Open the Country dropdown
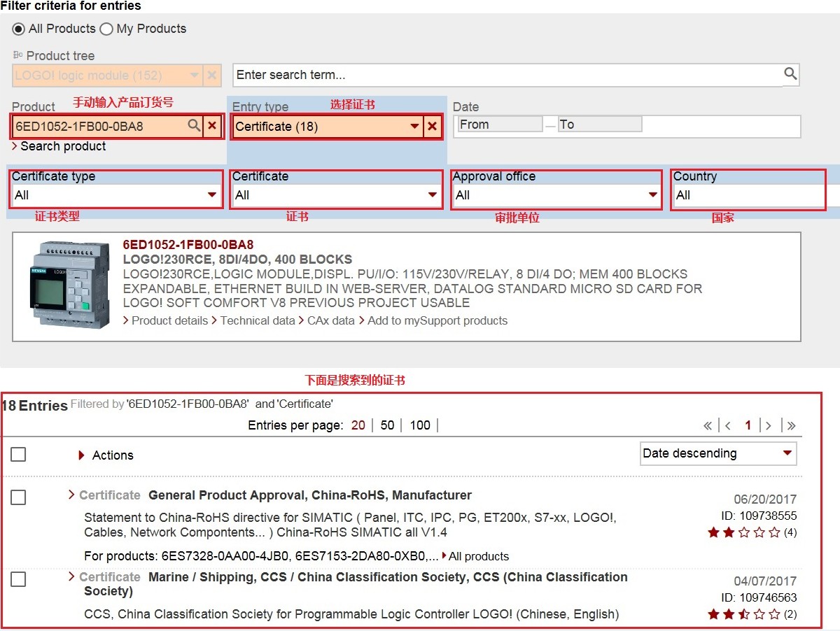Viewport: 840px width, 631px height. click(x=749, y=195)
